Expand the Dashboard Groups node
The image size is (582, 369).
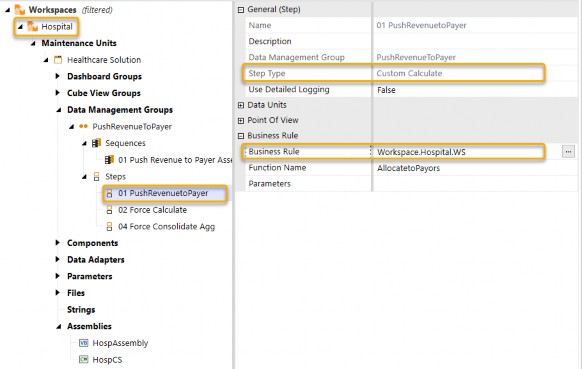point(58,76)
